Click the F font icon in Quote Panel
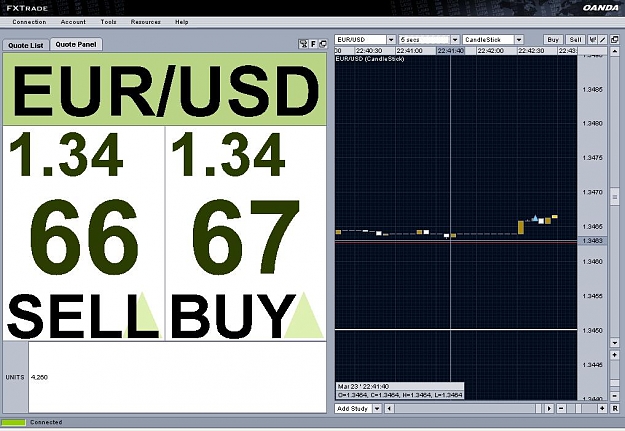 pos(313,44)
